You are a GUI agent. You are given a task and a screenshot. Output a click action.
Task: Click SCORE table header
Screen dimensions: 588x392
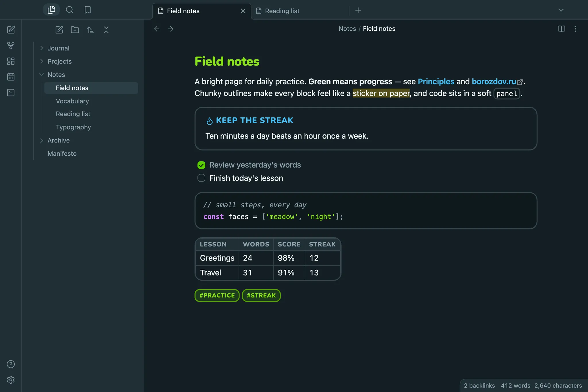[x=289, y=244]
